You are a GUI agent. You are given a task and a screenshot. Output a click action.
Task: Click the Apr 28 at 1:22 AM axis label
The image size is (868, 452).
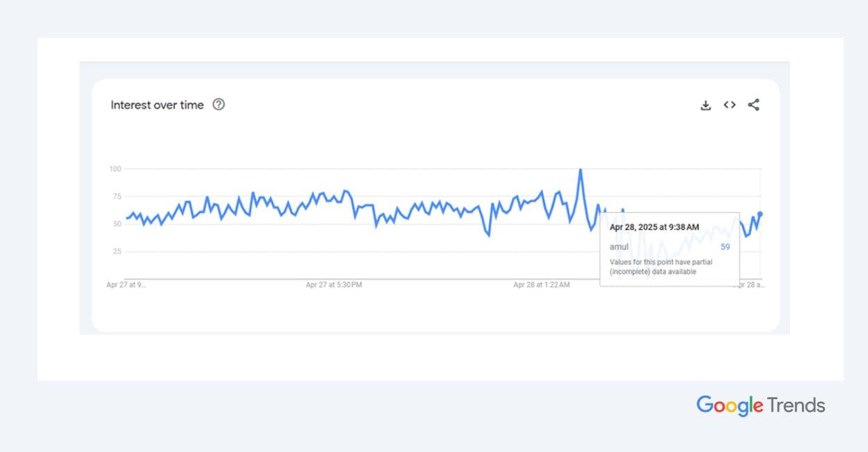(x=542, y=285)
